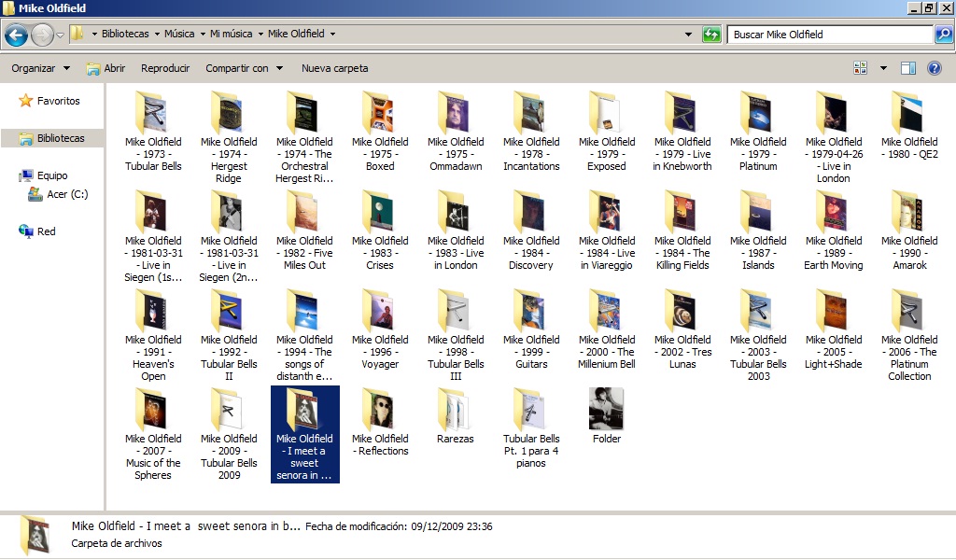Select the 1979 Exposed folder

[607, 131]
